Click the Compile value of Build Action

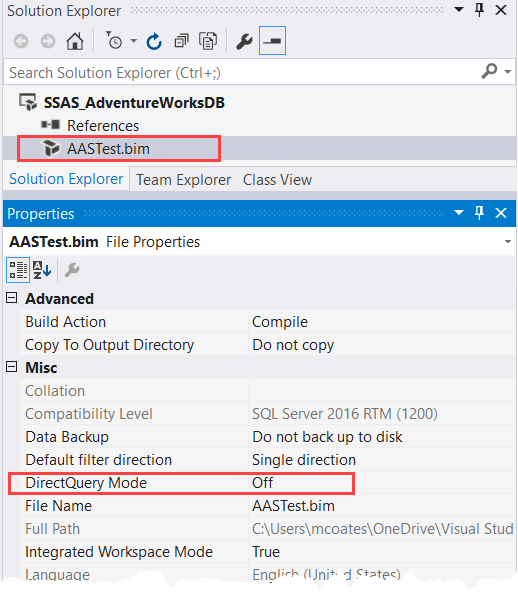point(280,322)
